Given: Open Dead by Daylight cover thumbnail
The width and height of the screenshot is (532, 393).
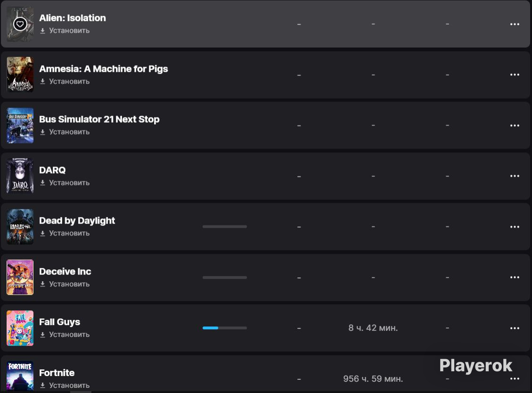Looking at the screenshot, I should coord(20,226).
